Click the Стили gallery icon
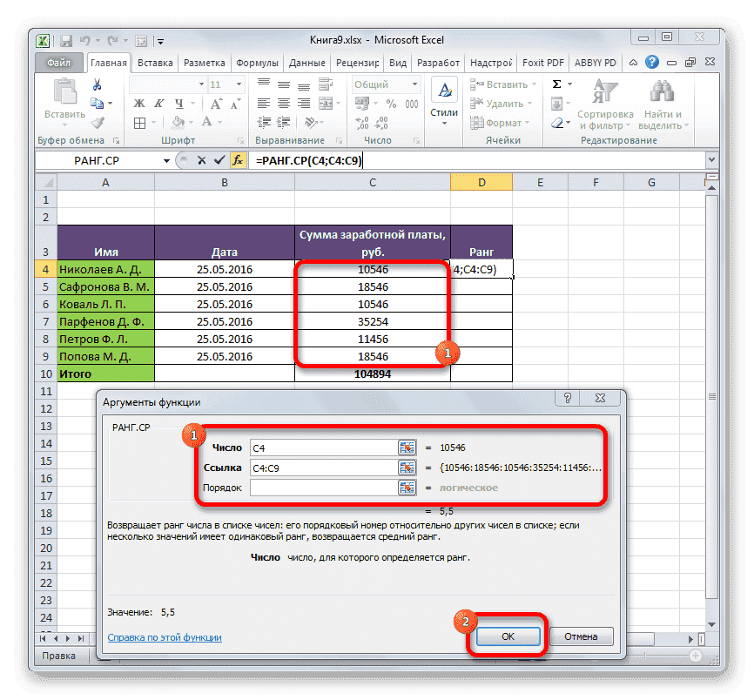Viewport: 754px width, 700px height. [x=443, y=90]
